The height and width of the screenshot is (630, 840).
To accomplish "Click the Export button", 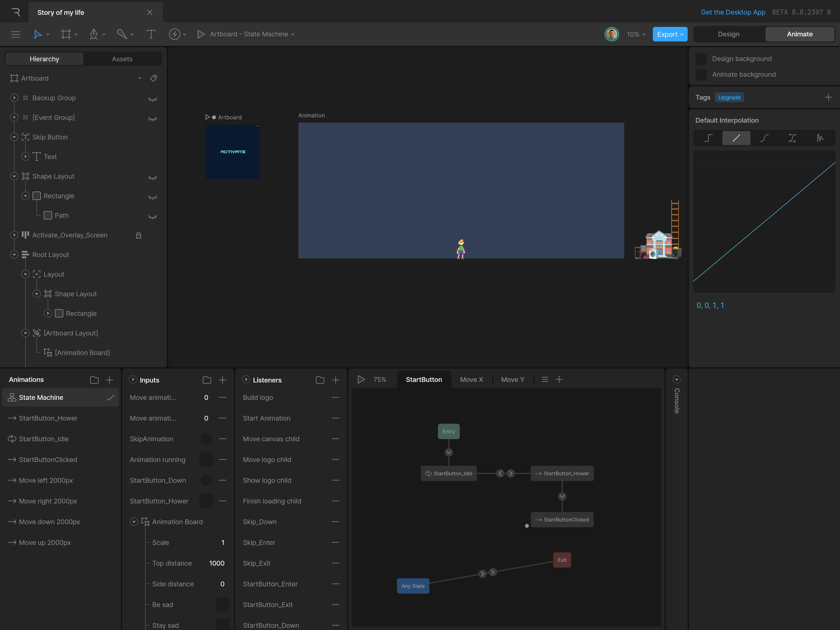I will click(669, 34).
